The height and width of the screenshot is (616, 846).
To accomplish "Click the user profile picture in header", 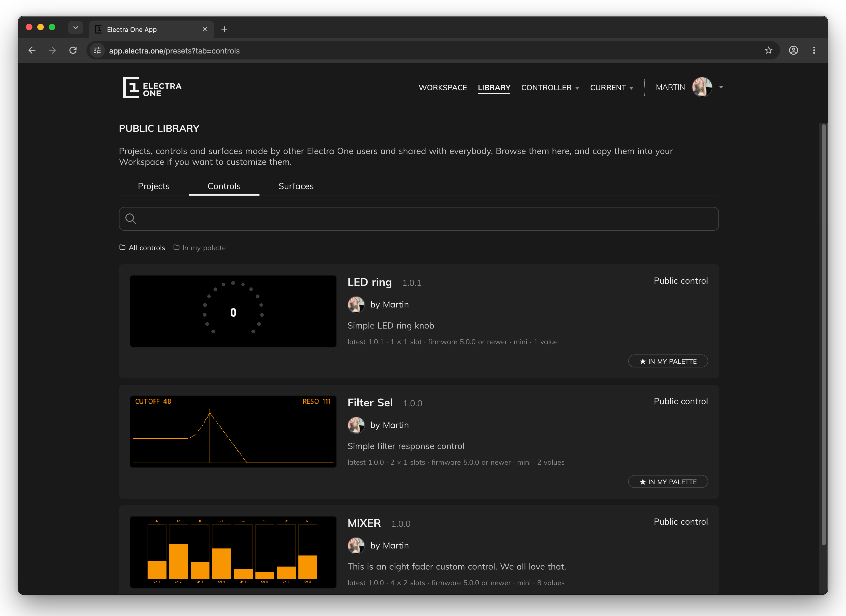I will (x=702, y=87).
